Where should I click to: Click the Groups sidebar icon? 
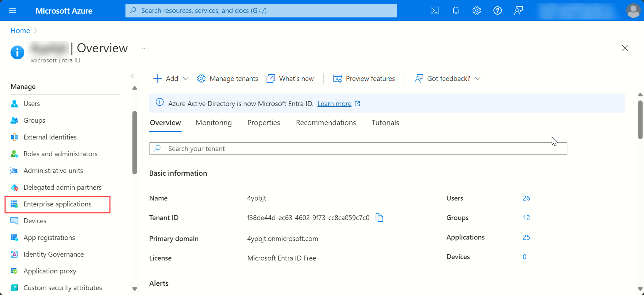point(14,120)
